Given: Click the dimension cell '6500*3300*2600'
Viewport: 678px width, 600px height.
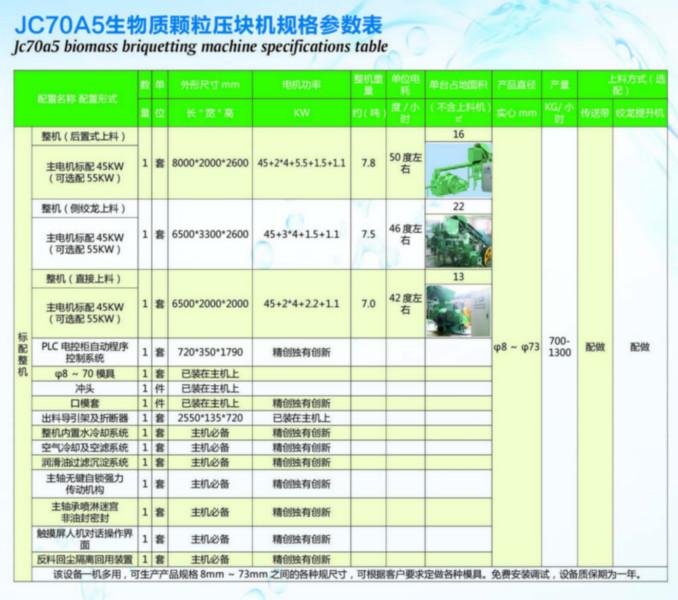Looking at the screenshot, I should click(210, 234).
